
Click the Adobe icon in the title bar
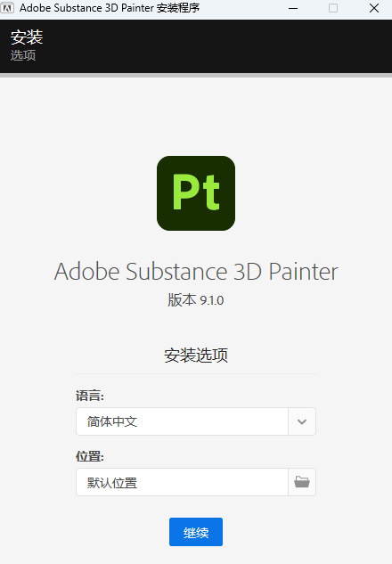point(7,7)
